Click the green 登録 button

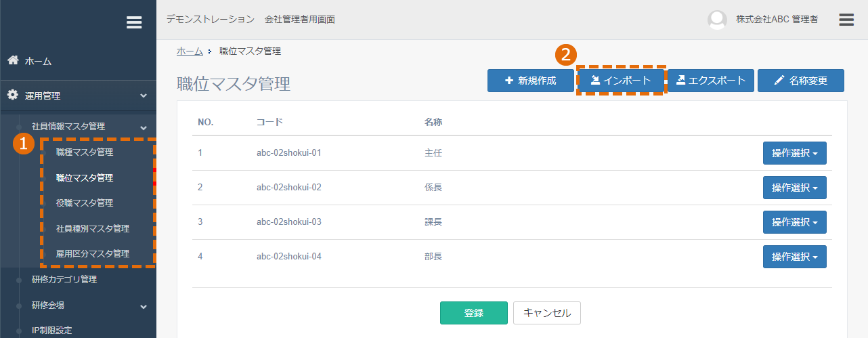click(474, 313)
